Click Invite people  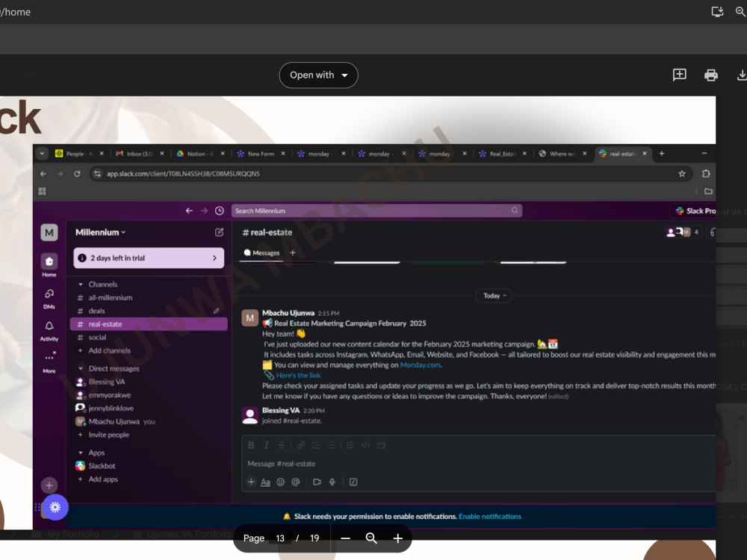coord(108,435)
